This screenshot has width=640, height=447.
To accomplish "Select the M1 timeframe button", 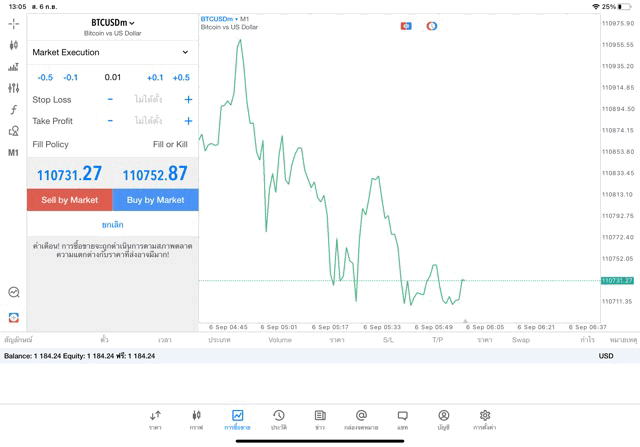I will tap(13, 153).
